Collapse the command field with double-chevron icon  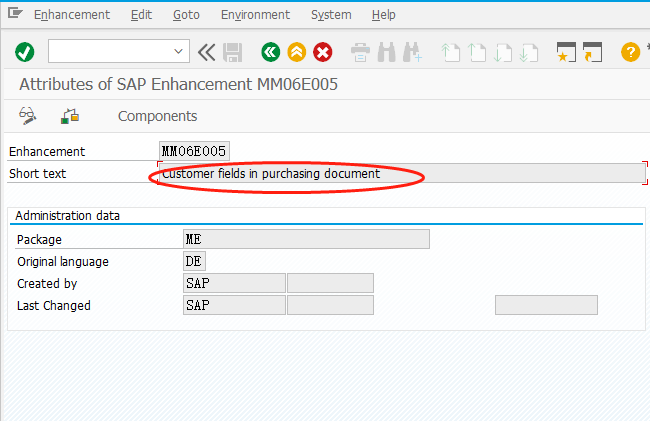click(206, 52)
